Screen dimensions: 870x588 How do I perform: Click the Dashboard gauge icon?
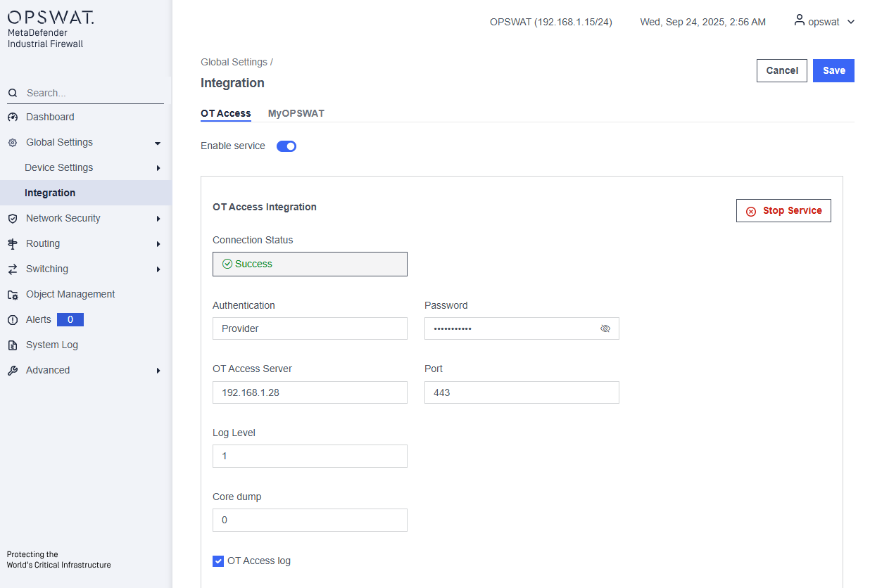coord(13,117)
